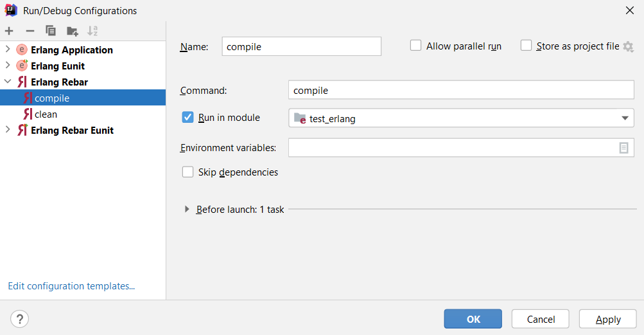Add a new configuration with plus icon

pos(9,31)
